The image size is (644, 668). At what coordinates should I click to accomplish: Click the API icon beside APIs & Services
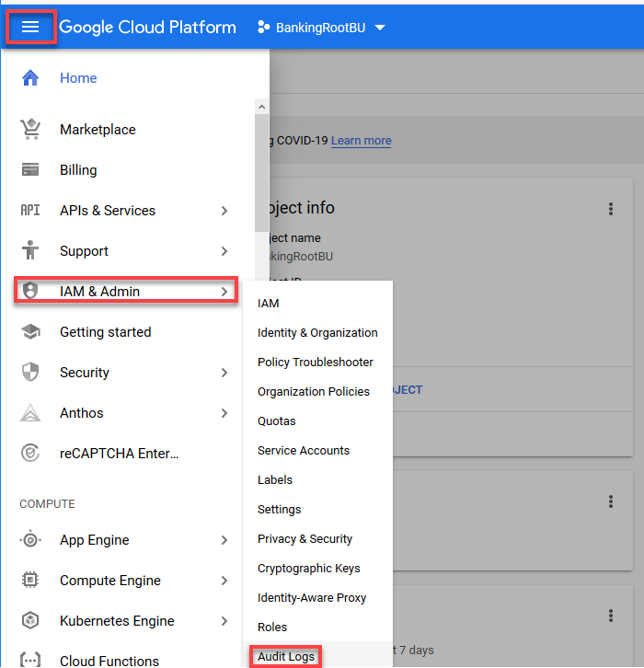tap(30, 210)
